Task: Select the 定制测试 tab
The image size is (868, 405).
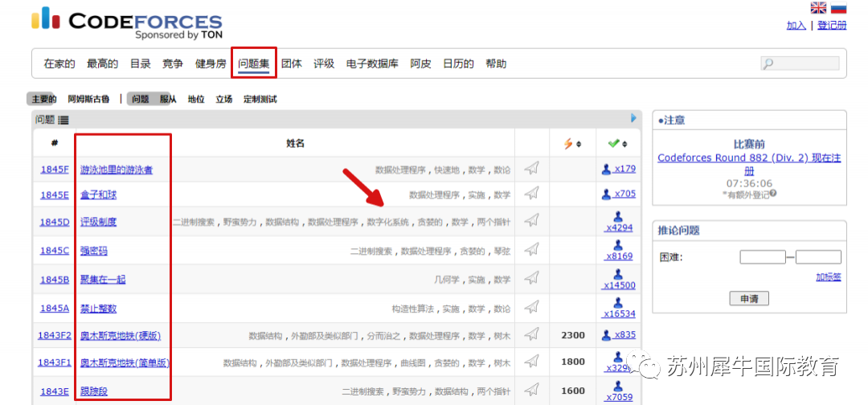Action: tap(260, 100)
